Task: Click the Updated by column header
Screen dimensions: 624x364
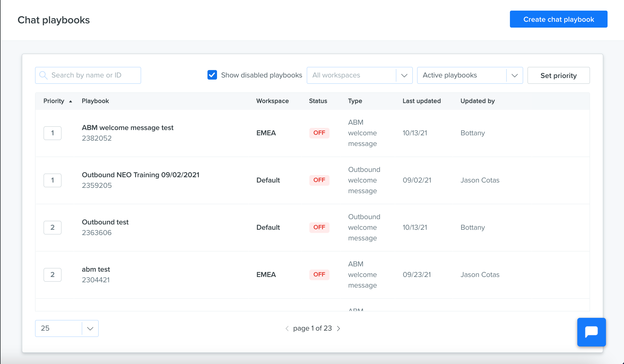Action: 478,101
